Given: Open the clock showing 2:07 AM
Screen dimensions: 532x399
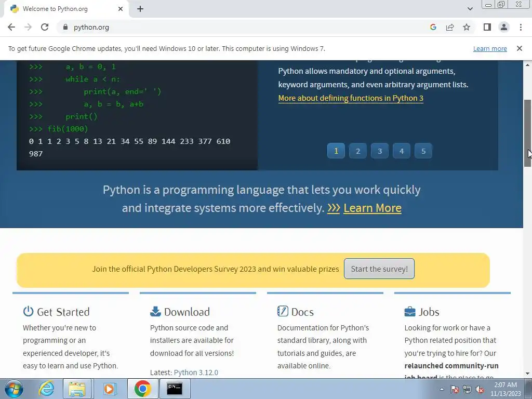Looking at the screenshot, I should coord(506,389).
